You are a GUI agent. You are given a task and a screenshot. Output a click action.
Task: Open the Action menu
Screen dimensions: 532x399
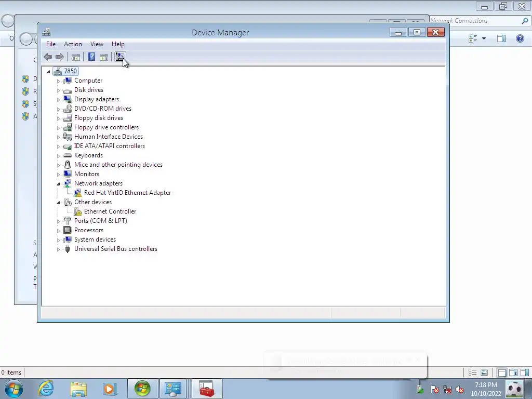[x=73, y=44]
